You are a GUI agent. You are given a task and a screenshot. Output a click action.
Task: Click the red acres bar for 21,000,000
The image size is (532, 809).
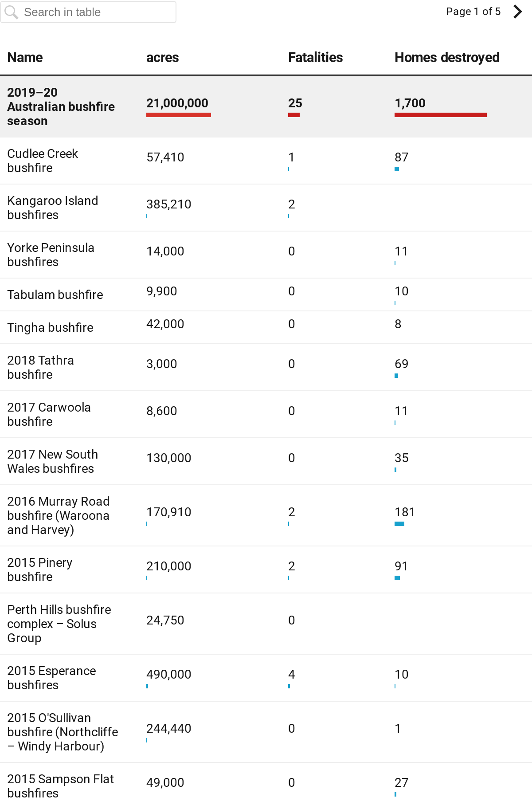(179, 115)
